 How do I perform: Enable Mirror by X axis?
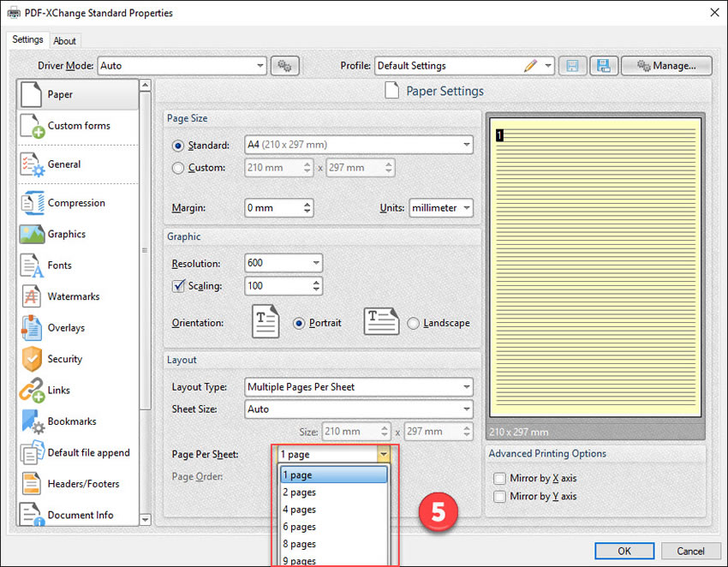point(499,478)
